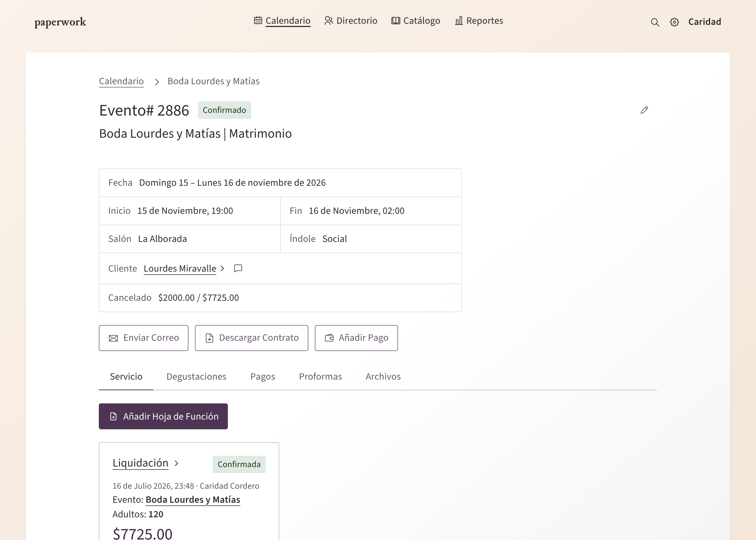Click Añadir Hoja de Función button
Screen dimensions: 756x540
pyautogui.click(x=163, y=416)
